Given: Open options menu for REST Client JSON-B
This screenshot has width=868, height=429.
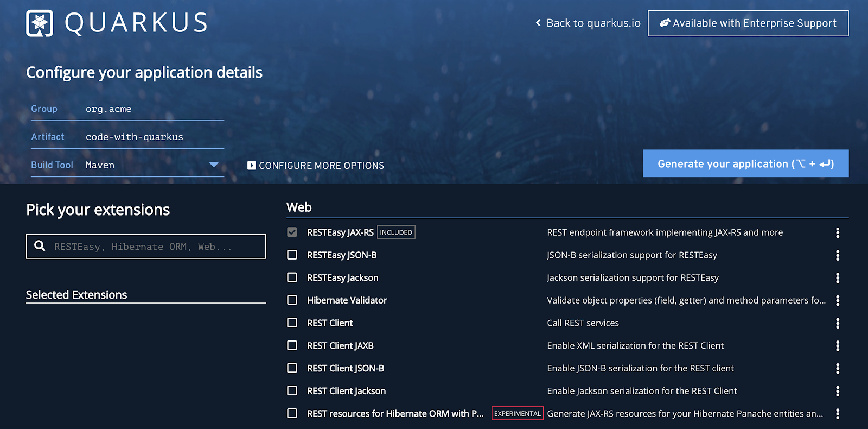Looking at the screenshot, I should pos(838,369).
